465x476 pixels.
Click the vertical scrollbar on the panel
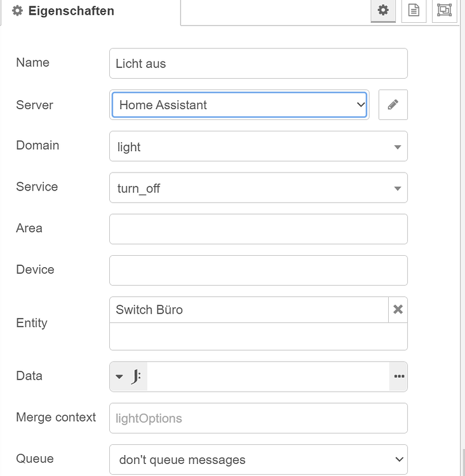(x=462, y=462)
